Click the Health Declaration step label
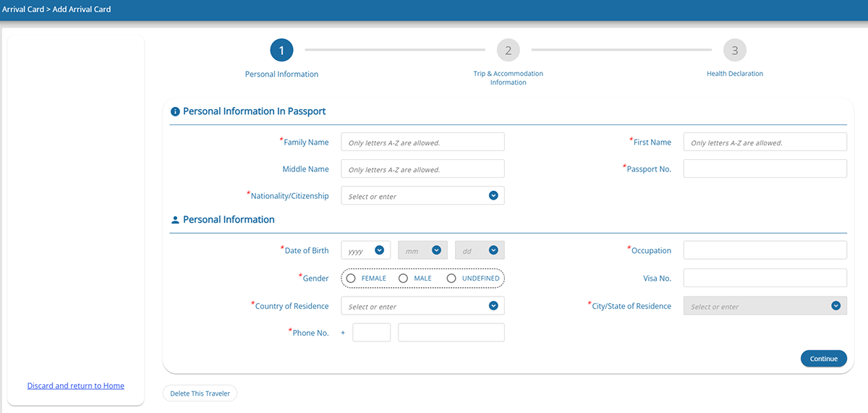 [734, 74]
